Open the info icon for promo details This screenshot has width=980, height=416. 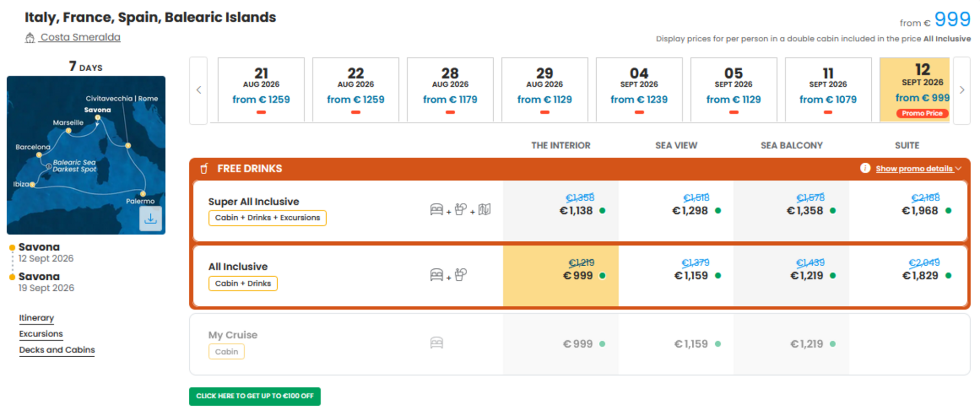(865, 168)
